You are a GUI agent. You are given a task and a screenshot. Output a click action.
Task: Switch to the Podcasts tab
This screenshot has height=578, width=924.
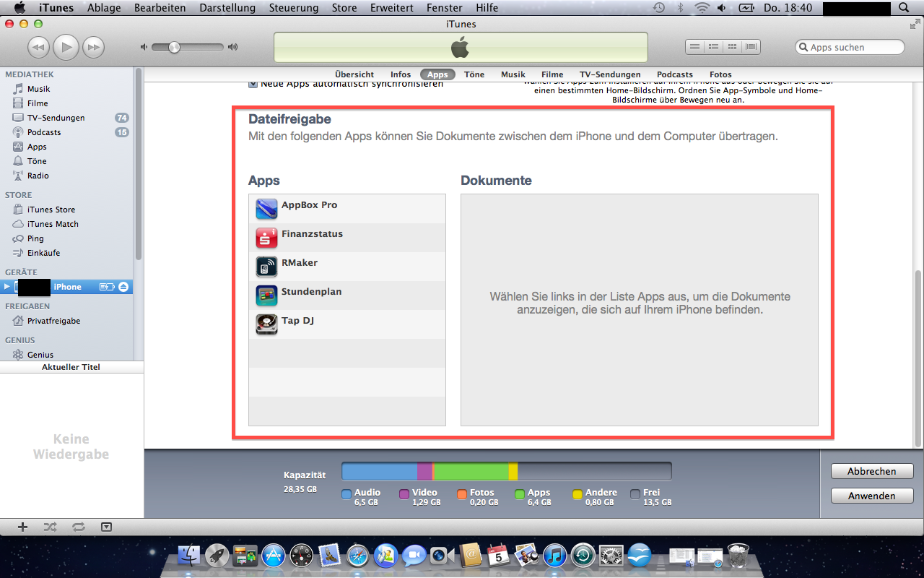coord(675,74)
